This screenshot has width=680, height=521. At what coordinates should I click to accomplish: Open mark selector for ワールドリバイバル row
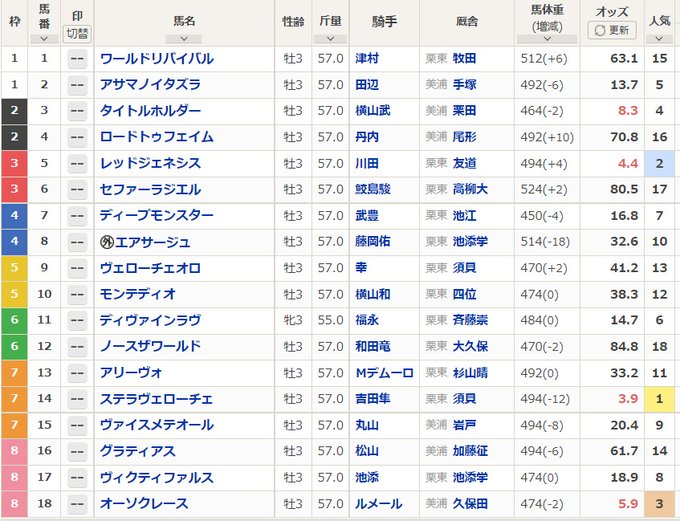77,59
